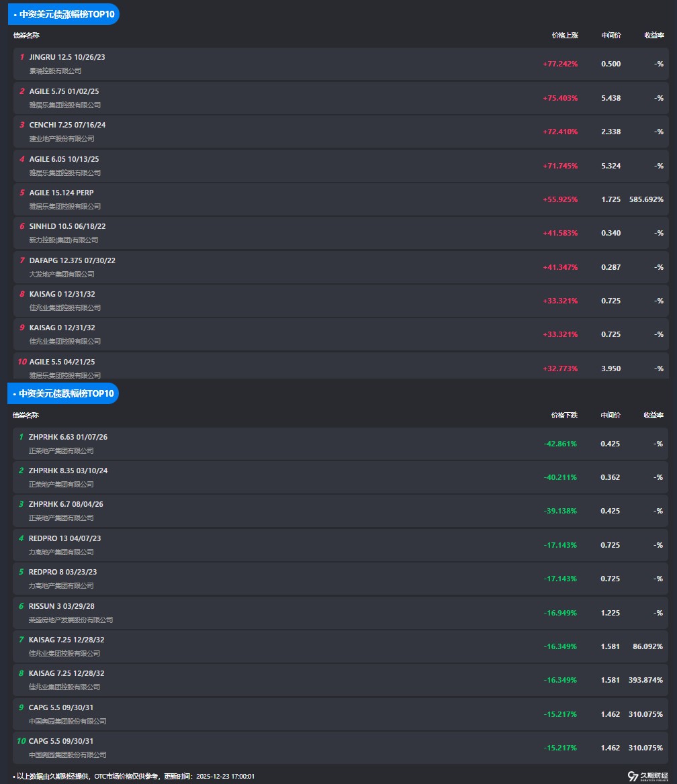The height and width of the screenshot is (784, 677).
Task: Click the CENCHI 7.25 07/16/24 bond name
Action: point(67,125)
